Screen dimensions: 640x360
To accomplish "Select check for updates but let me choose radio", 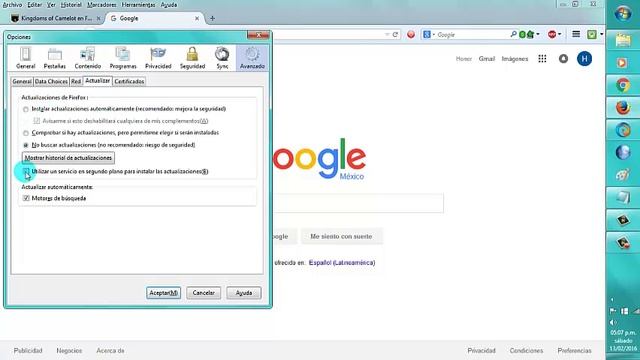I will [26, 133].
